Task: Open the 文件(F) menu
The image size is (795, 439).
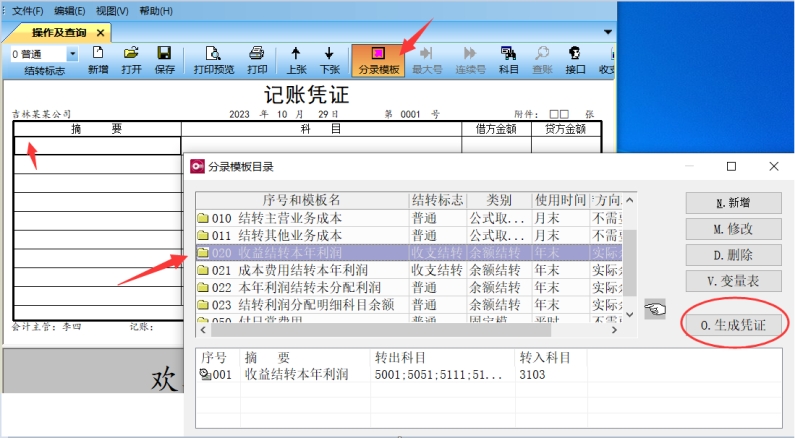Action: 28,11
